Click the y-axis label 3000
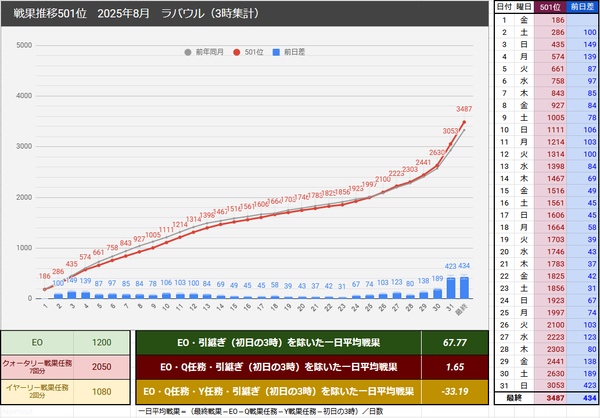This screenshot has width=600, height=418. coord(24,146)
